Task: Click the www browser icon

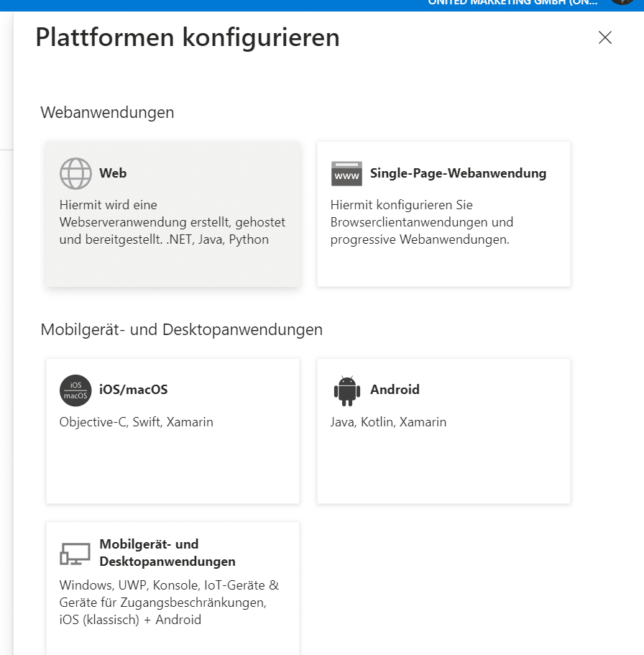Action: click(346, 174)
